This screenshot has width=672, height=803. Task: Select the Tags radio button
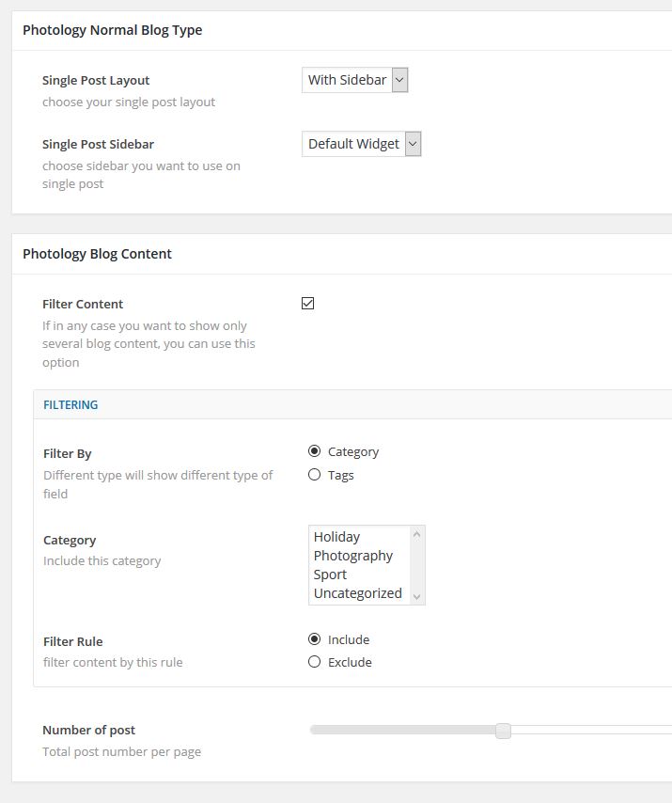[x=315, y=475]
